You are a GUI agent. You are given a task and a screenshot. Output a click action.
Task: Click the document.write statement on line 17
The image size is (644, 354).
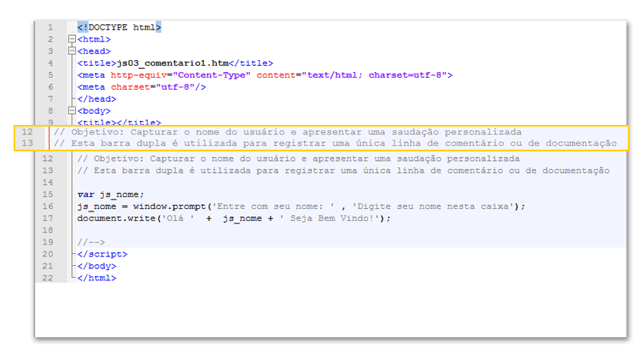(234, 218)
